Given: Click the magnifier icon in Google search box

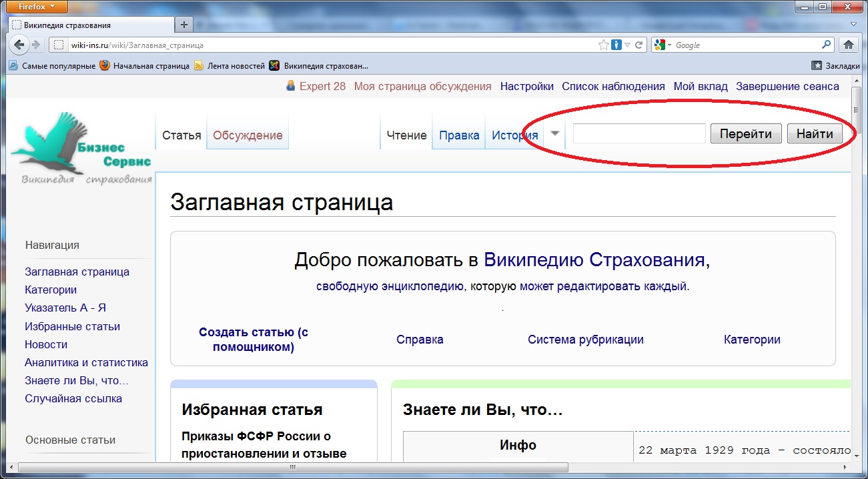Looking at the screenshot, I should click(826, 45).
